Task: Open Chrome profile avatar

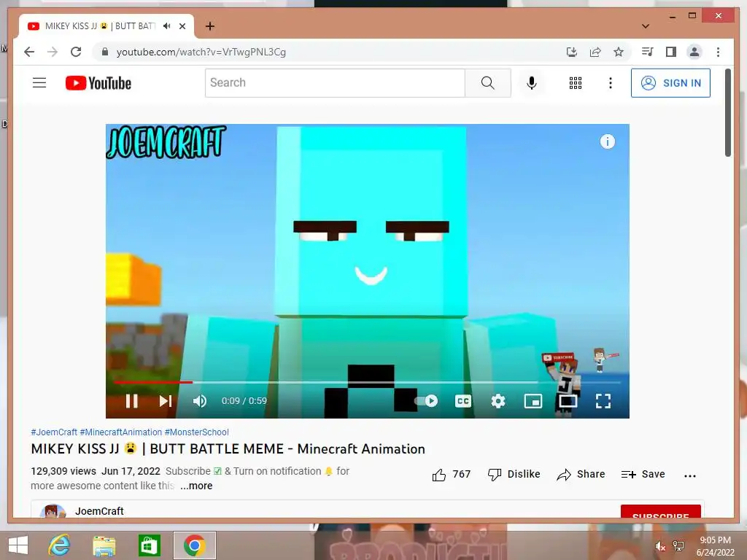Action: pyautogui.click(x=694, y=52)
